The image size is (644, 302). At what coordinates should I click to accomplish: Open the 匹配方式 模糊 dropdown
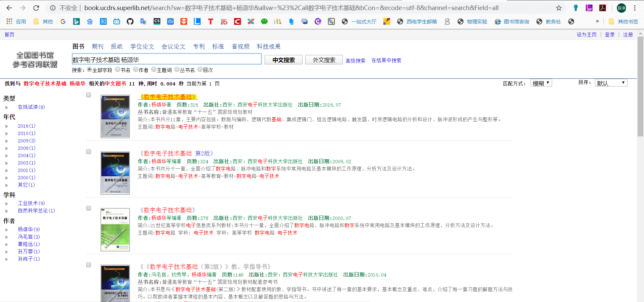point(541,83)
